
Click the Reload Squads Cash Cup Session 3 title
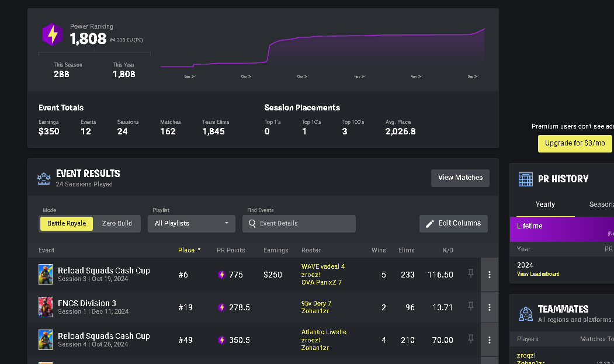click(x=104, y=271)
